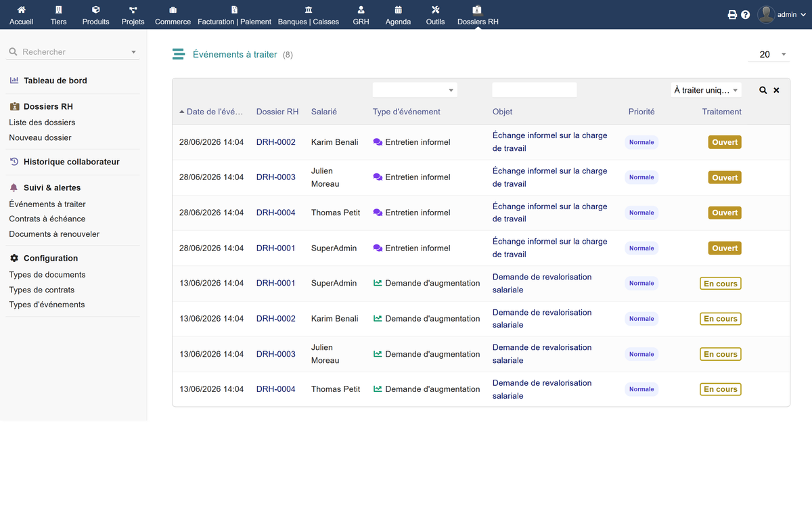Viewport: 812px width, 530px height.
Task: Click the Suivi & alertes bell icon
Action: click(14, 187)
